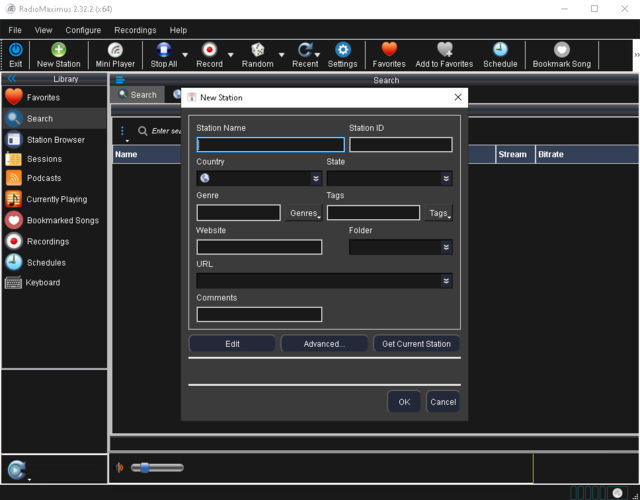
Task: Click the New Station toolbar icon
Action: pyautogui.click(x=58, y=50)
